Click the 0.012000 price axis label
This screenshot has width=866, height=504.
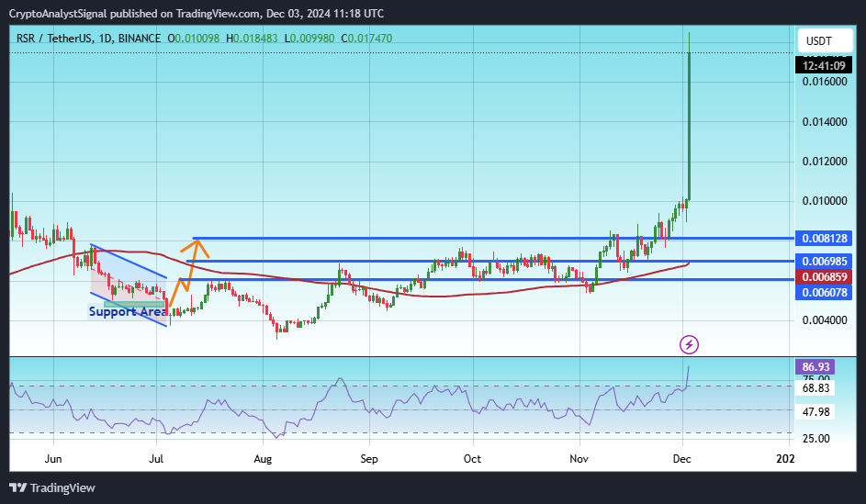tap(825, 162)
